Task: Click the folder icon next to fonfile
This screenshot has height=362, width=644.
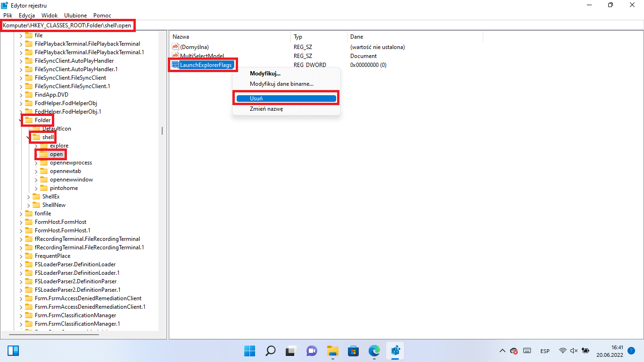Action: pos(29,214)
